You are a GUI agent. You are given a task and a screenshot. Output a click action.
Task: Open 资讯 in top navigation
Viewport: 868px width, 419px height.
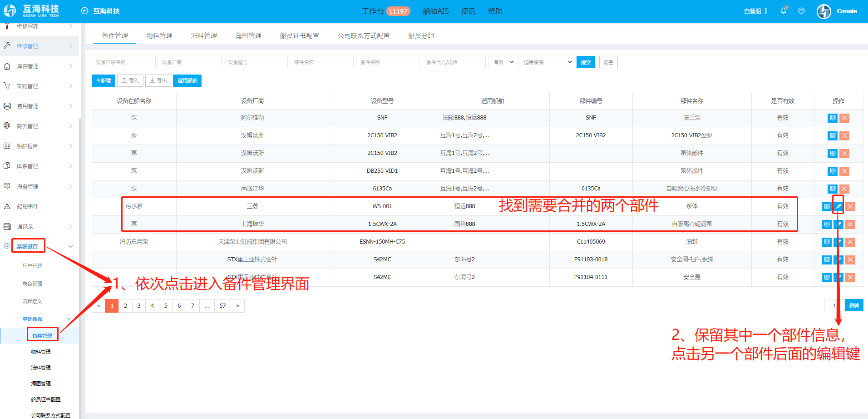click(468, 11)
